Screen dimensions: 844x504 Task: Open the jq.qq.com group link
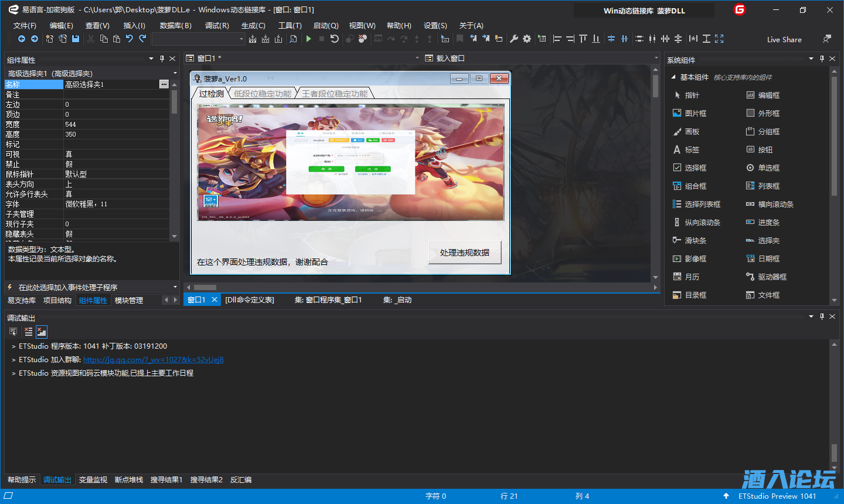click(x=154, y=359)
